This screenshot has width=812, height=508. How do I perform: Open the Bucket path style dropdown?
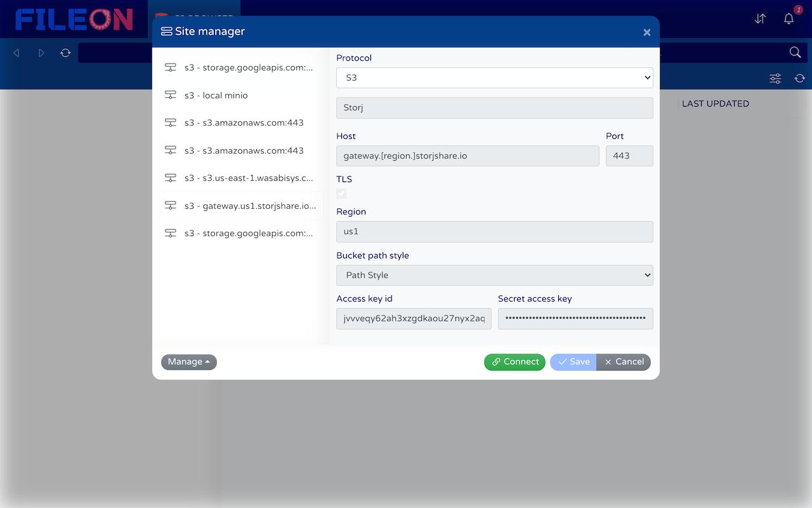pyautogui.click(x=494, y=275)
